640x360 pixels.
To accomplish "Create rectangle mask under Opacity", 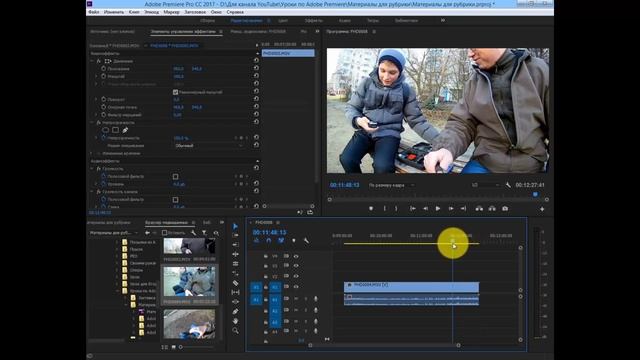I will click(116, 130).
